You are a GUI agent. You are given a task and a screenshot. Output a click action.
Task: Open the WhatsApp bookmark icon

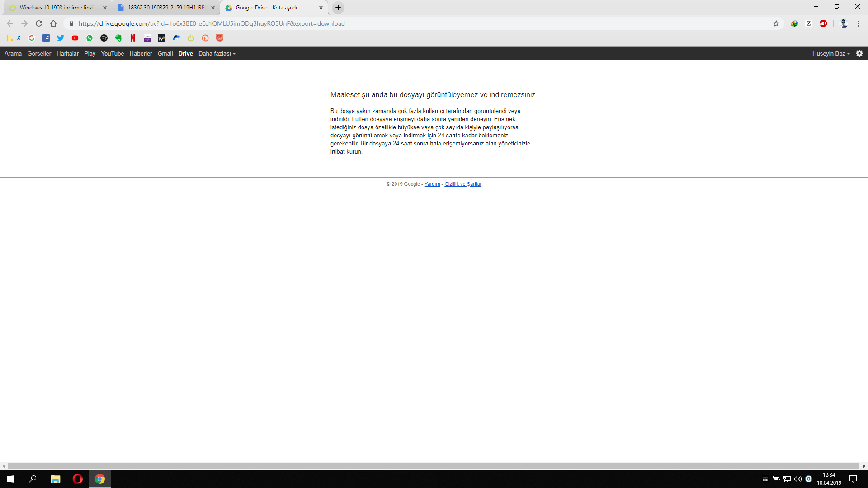[90, 38]
